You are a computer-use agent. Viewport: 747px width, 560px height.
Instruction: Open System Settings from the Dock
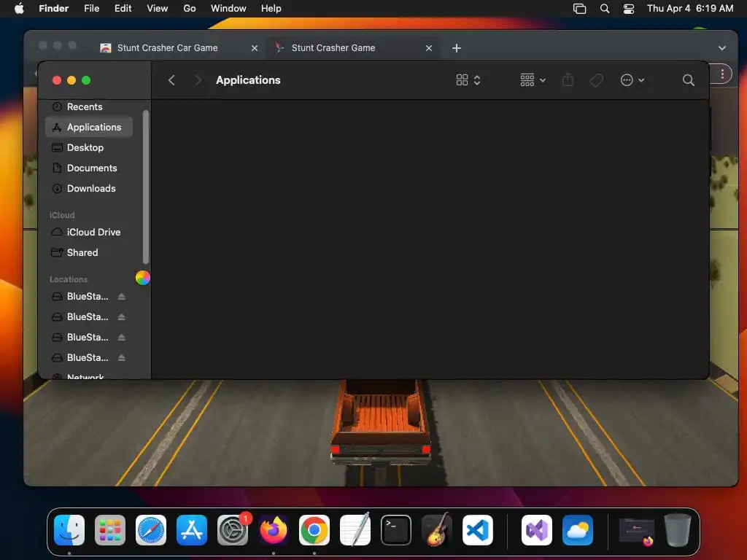tap(233, 530)
